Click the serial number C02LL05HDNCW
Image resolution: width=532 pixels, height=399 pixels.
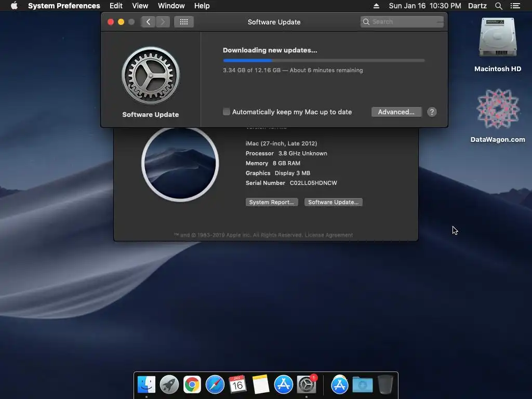pyautogui.click(x=313, y=183)
